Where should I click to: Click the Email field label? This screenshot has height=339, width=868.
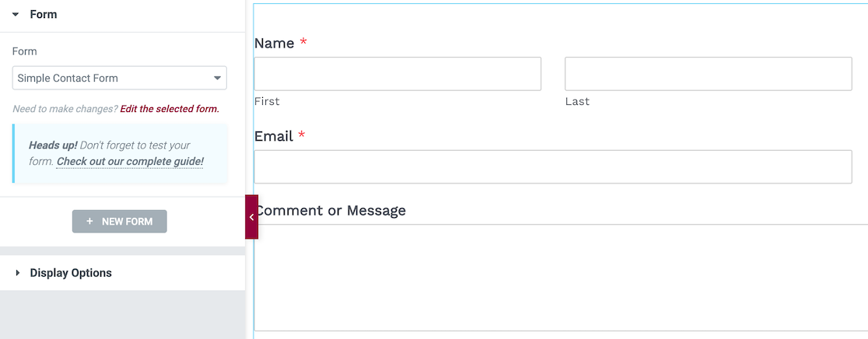[x=274, y=137]
